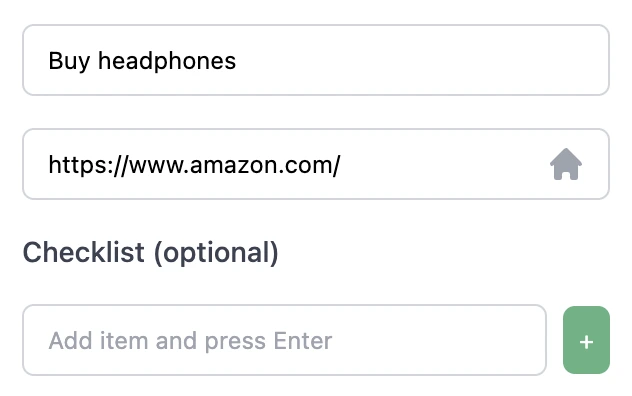Click 'www.' portion of the URL text

pyautogui.click(x=159, y=166)
